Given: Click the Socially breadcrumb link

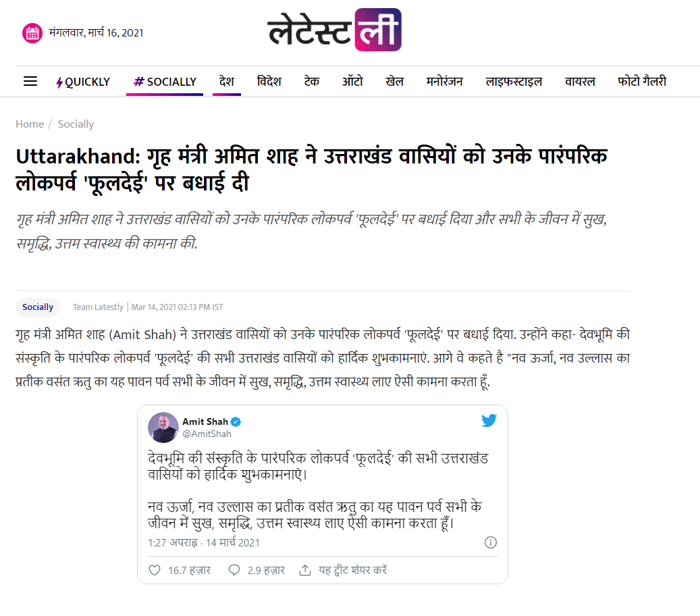Looking at the screenshot, I should (x=76, y=124).
